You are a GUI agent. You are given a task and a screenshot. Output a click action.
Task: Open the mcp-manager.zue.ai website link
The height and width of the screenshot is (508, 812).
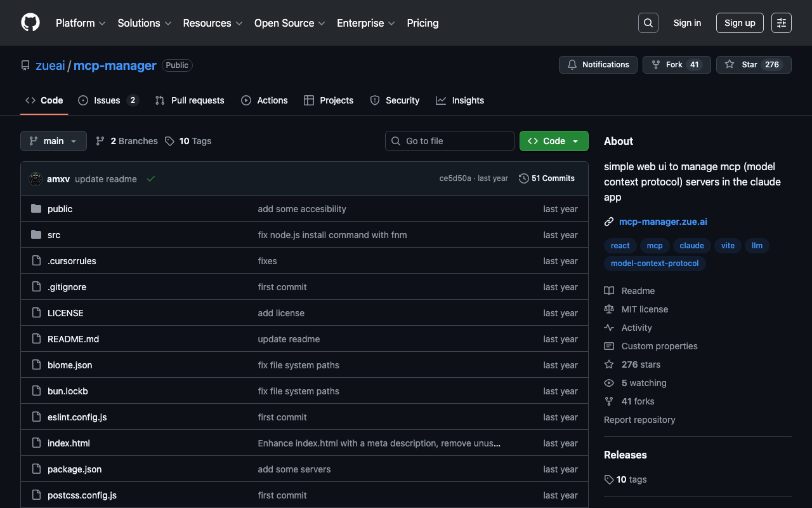(663, 222)
